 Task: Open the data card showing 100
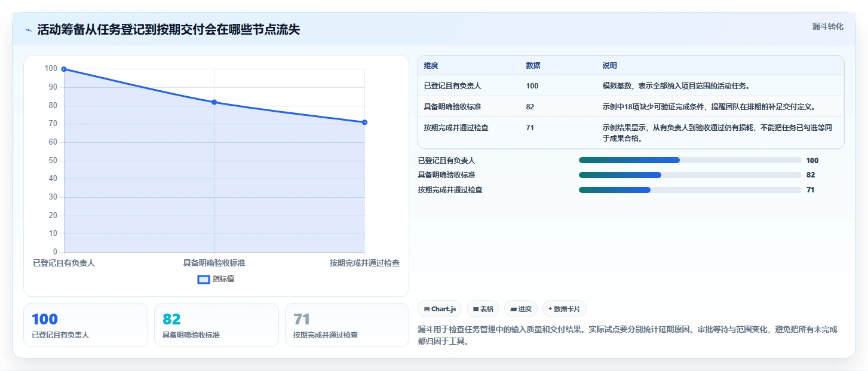pyautogui.click(x=85, y=325)
